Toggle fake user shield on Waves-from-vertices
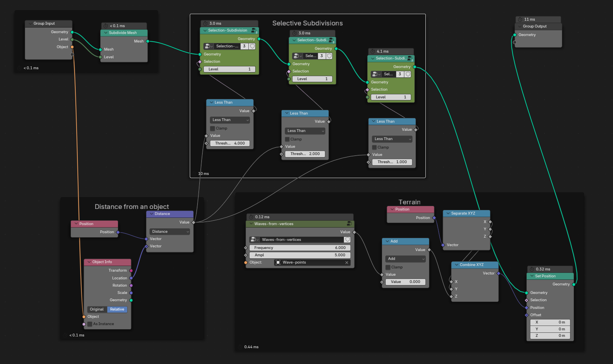This screenshot has height=364, width=613. click(x=347, y=240)
